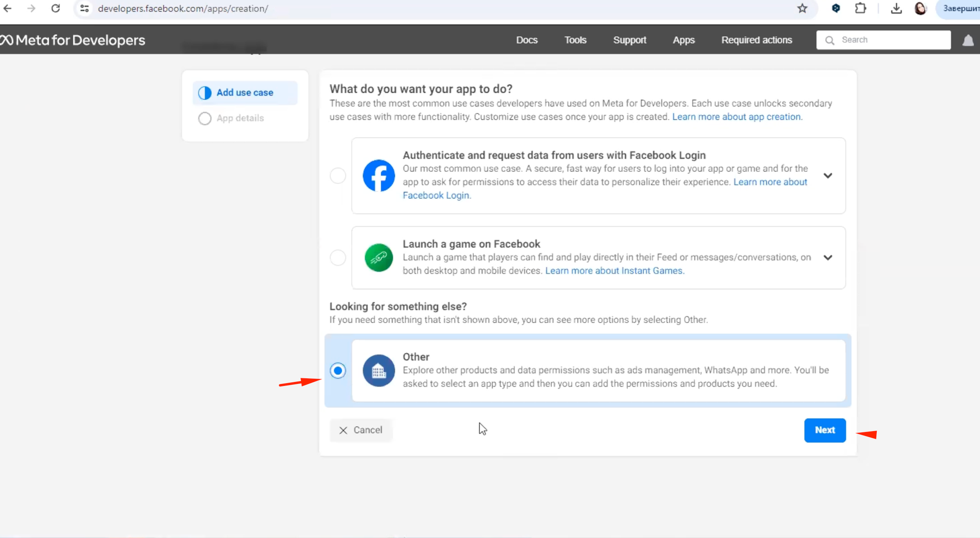Open Learn more about Instant Games link
This screenshot has height=538, width=980.
point(614,271)
